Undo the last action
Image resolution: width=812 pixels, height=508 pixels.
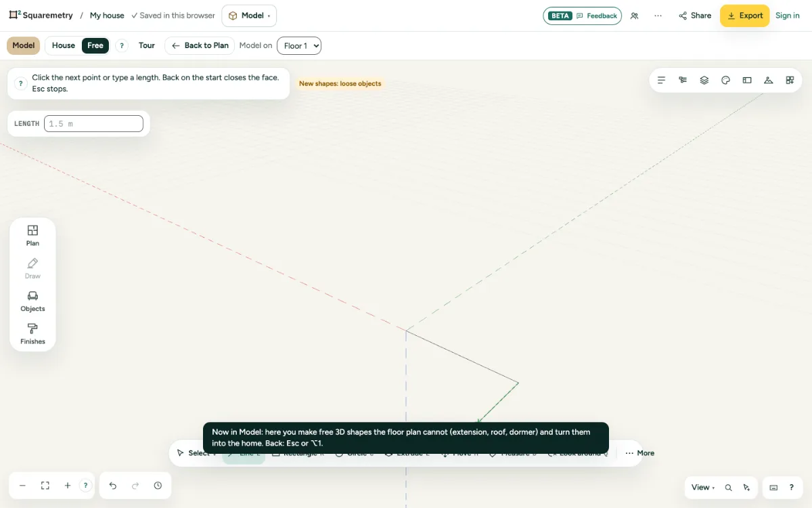113,486
